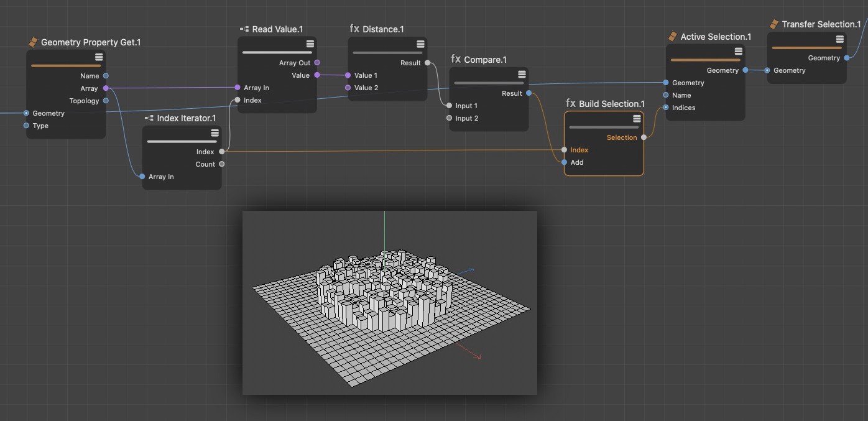Click Geometry output port on Transfer Selection.1

pos(847,58)
